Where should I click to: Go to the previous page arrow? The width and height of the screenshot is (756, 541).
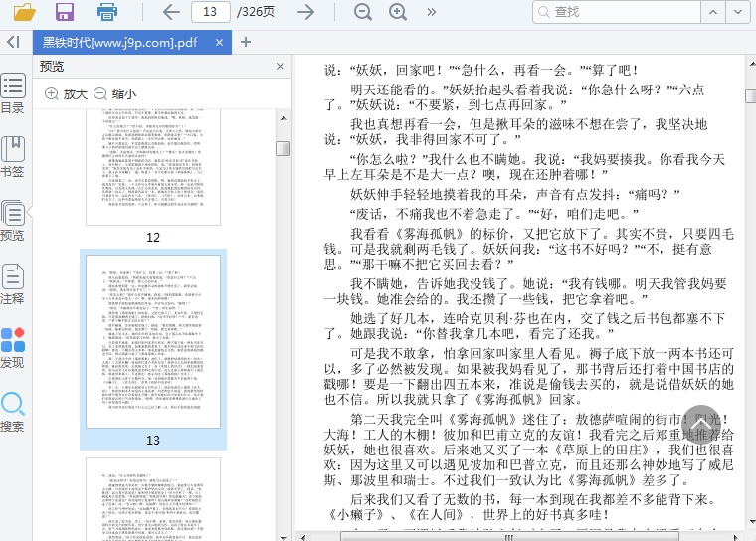tap(171, 12)
